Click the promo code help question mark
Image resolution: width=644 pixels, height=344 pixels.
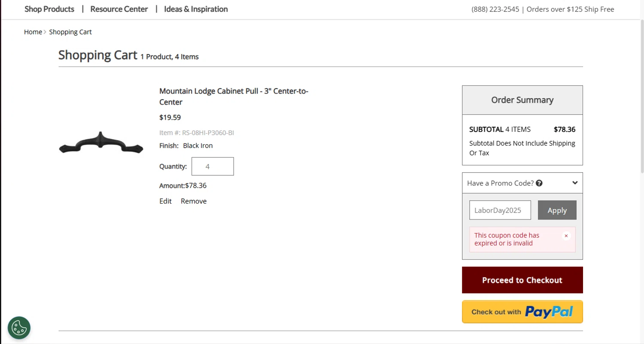(539, 183)
